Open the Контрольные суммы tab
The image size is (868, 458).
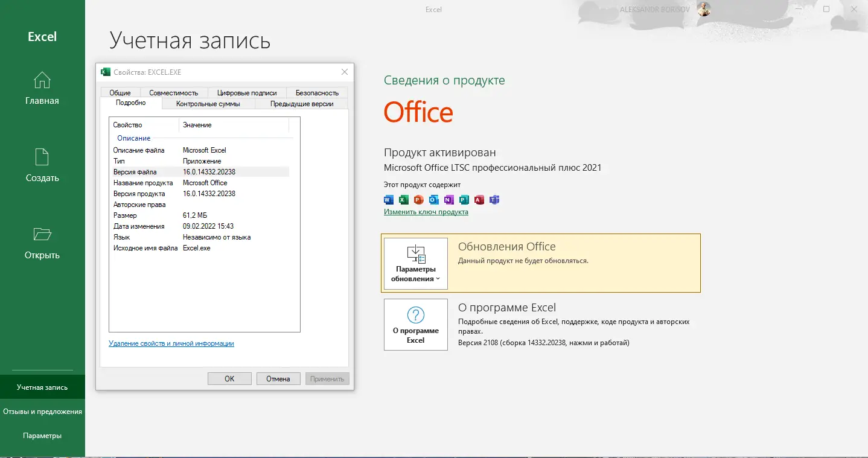pos(208,104)
